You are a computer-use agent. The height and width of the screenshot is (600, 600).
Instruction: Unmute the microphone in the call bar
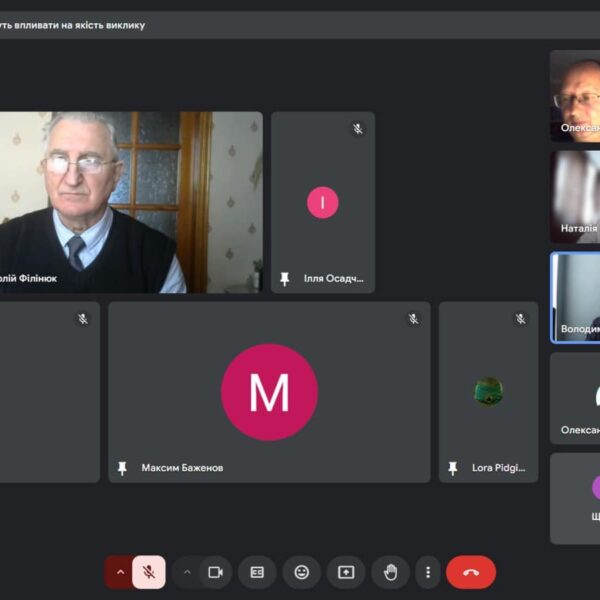pos(149,572)
